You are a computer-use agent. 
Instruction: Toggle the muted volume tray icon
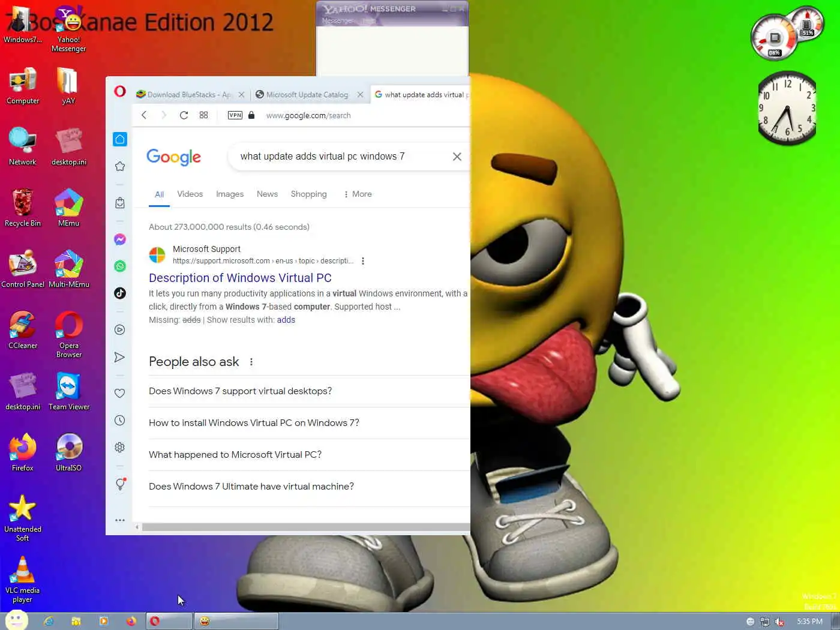pos(779,622)
